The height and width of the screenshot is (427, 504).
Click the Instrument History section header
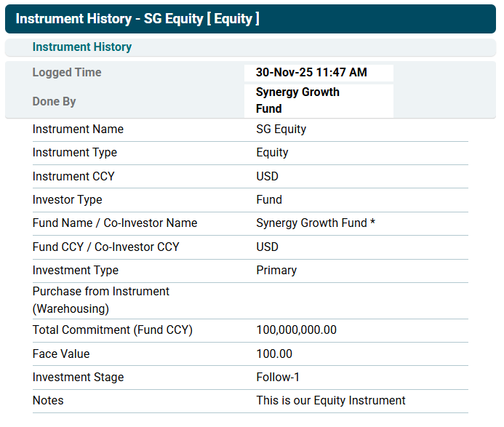coord(82,47)
